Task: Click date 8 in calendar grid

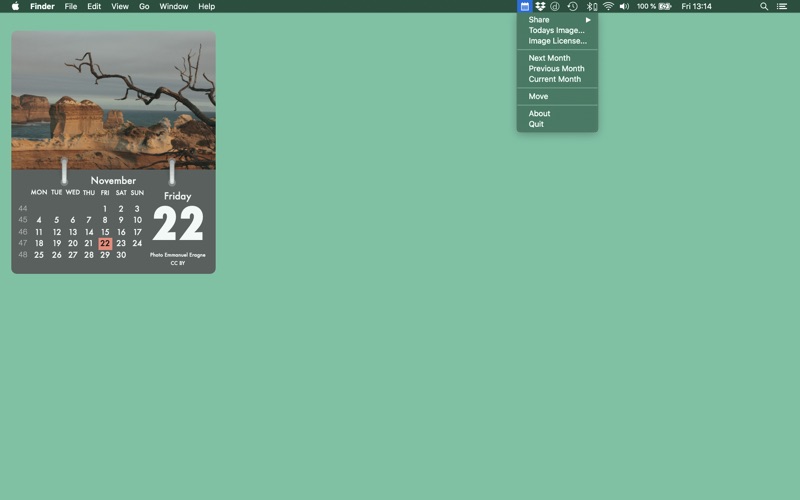Action: (x=105, y=220)
